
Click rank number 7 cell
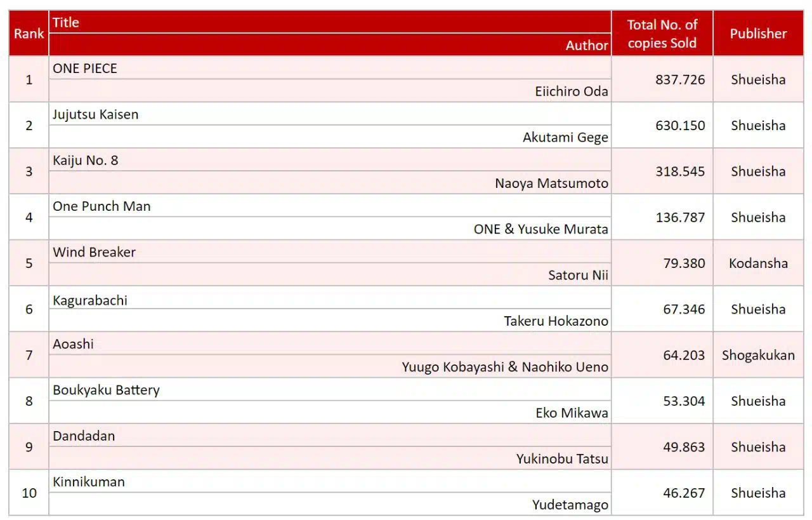point(29,355)
